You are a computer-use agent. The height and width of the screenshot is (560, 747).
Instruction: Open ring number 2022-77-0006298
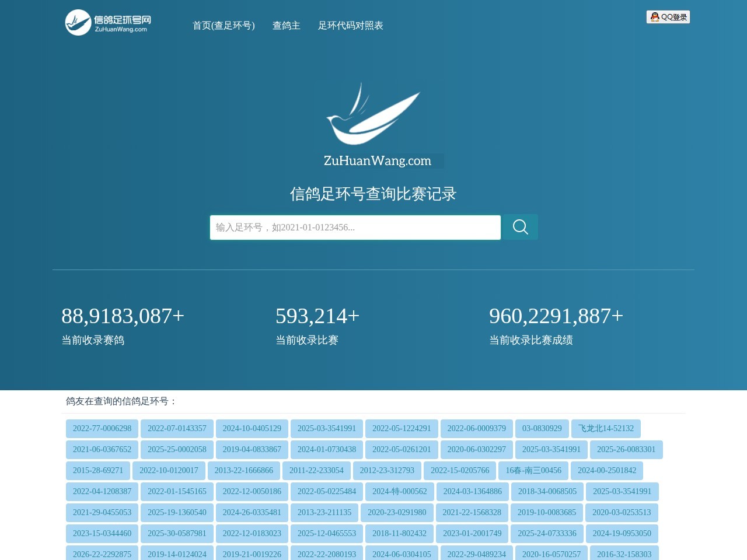[x=102, y=429]
